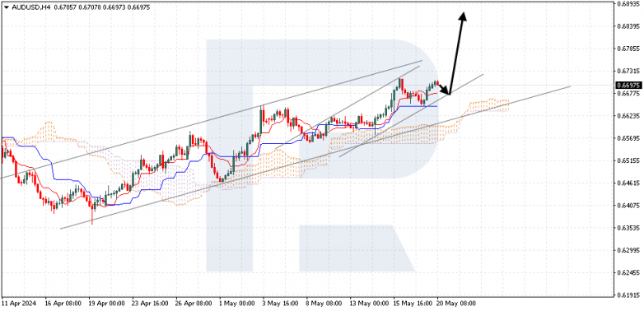Click the 0.67315 price axis label
Image resolution: width=644 pixels, height=311 pixels.
point(629,71)
